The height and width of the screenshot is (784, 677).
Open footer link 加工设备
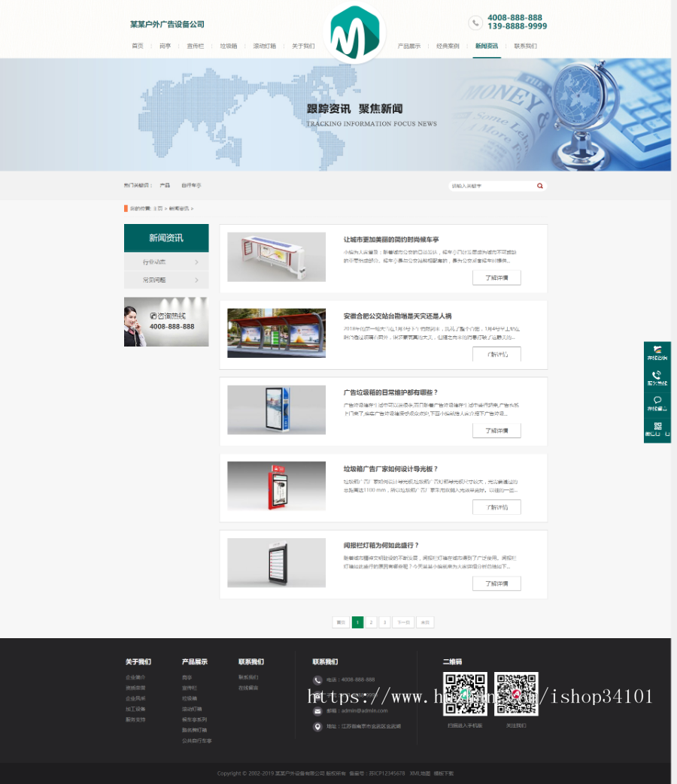tap(135, 709)
